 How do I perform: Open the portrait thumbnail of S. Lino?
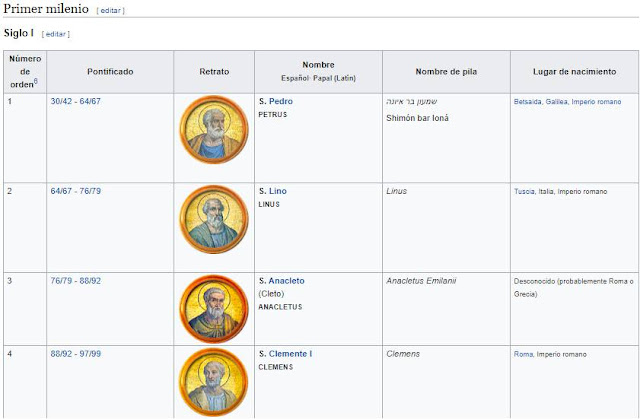tap(214, 219)
